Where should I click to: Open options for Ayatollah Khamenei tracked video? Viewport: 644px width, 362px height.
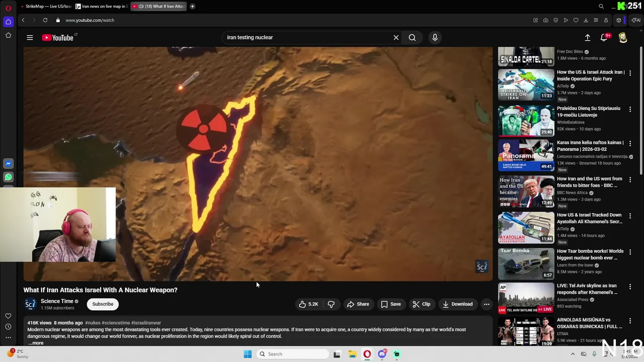click(630, 216)
